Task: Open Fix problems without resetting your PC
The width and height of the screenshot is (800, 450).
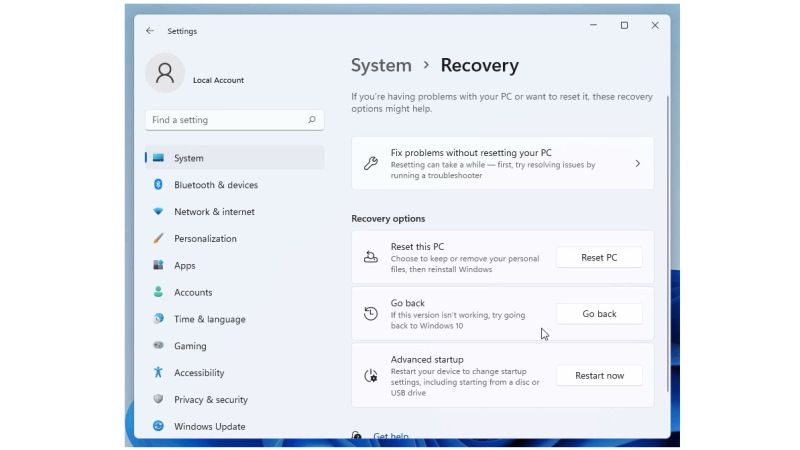Action: 502,163
